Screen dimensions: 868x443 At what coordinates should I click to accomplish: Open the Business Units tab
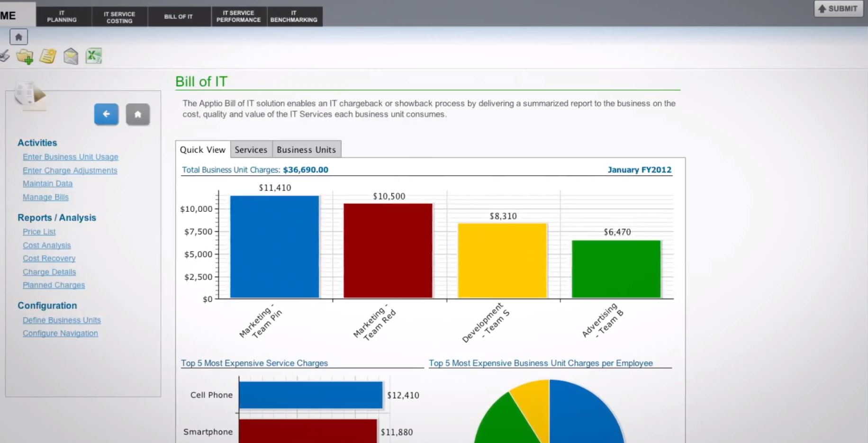(306, 149)
